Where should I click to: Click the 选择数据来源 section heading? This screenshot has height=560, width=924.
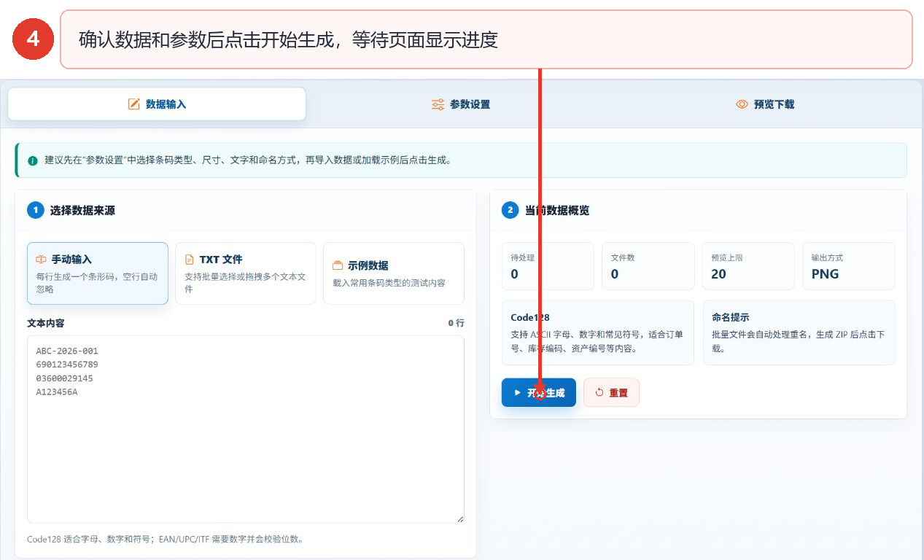click(x=82, y=211)
